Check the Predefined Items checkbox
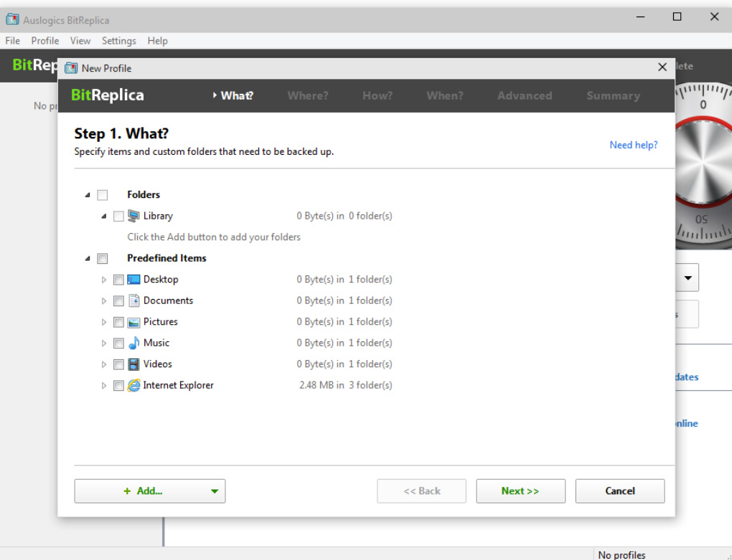This screenshot has height=560, width=732. click(x=102, y=258)
